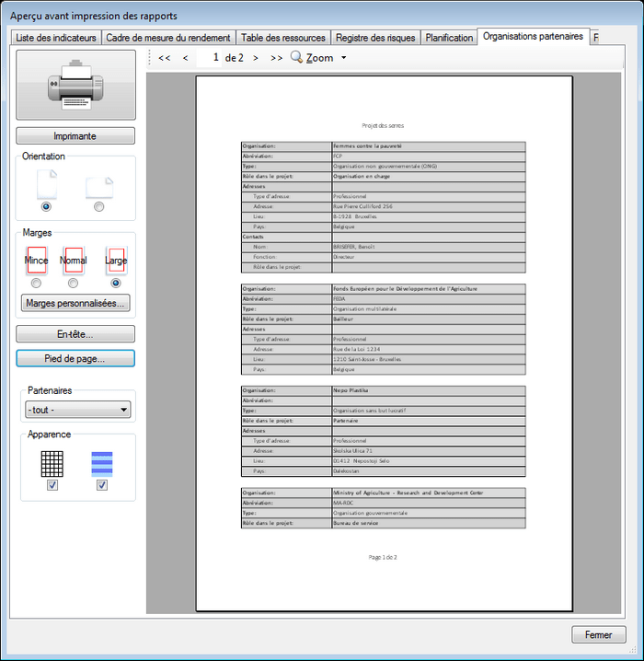Open the En-tête settings button
The width and height of the screenshot is (644, 661).
tap(75, 334)
